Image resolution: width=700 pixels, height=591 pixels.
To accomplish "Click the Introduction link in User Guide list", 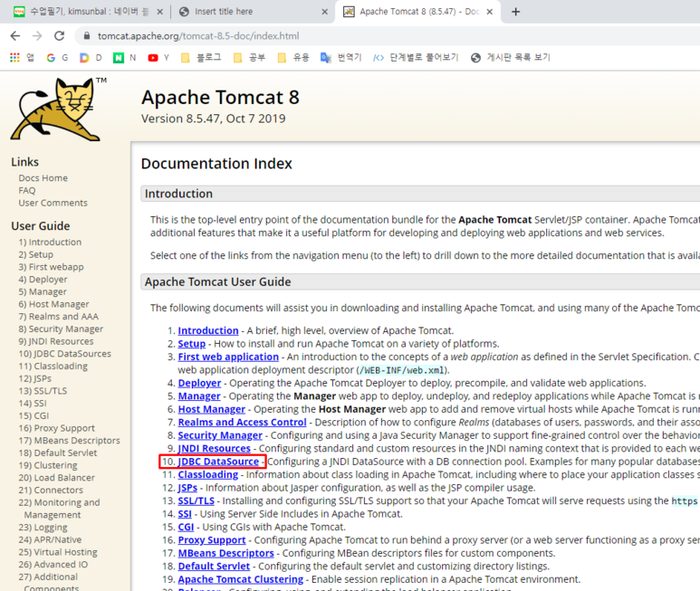I will tap(208, 331).
